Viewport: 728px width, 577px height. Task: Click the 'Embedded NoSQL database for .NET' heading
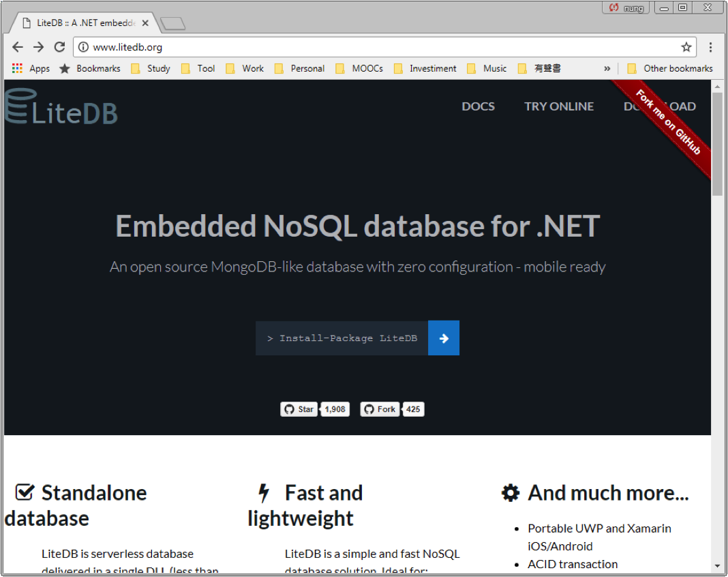[357, 226]
